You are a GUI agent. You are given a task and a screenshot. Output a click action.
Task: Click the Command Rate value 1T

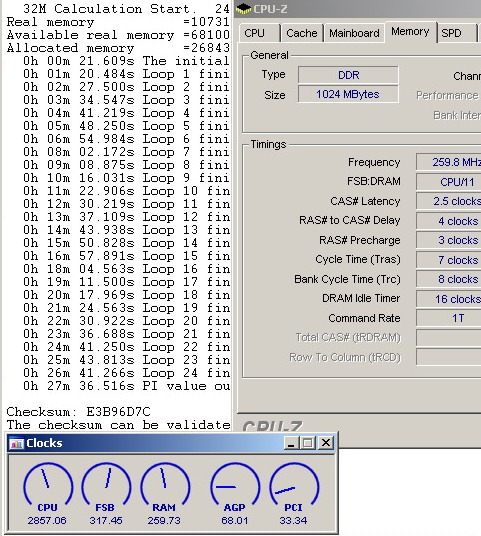pos(449,318)
